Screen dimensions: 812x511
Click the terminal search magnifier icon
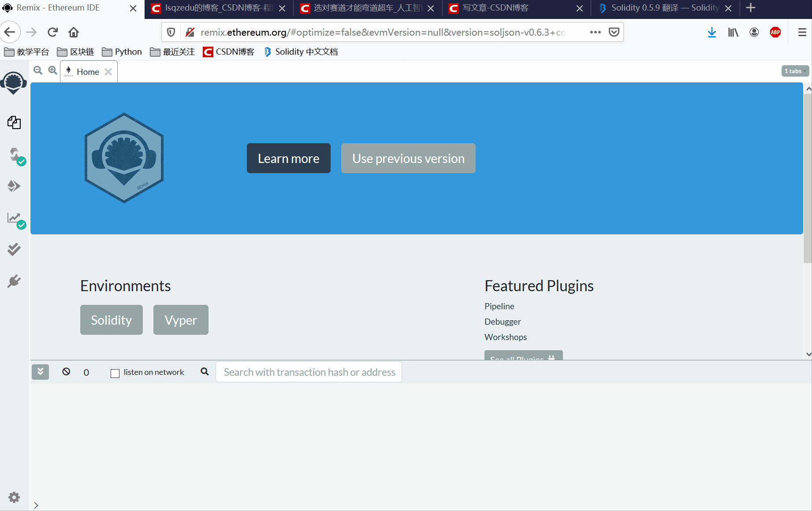(x=205, y=371)
